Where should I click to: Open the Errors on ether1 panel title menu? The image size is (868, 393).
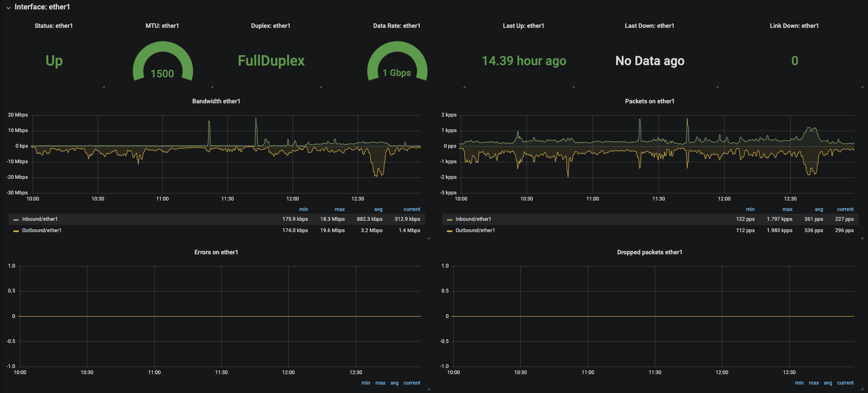click(216, 252)
